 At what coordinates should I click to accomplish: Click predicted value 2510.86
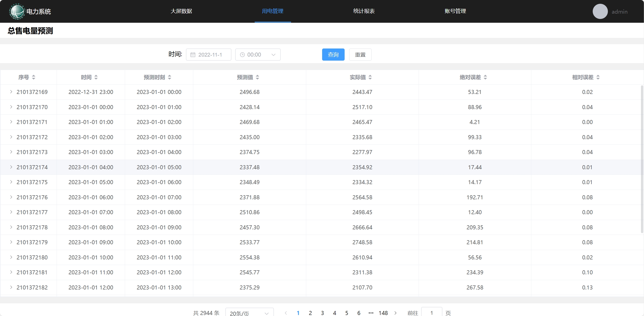(250, 212)
